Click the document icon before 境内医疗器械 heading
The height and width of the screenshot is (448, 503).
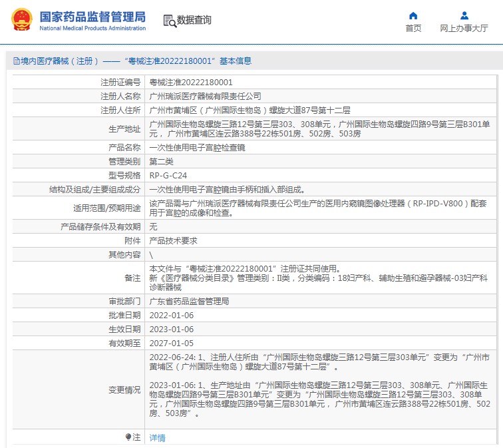click(16, 61)
